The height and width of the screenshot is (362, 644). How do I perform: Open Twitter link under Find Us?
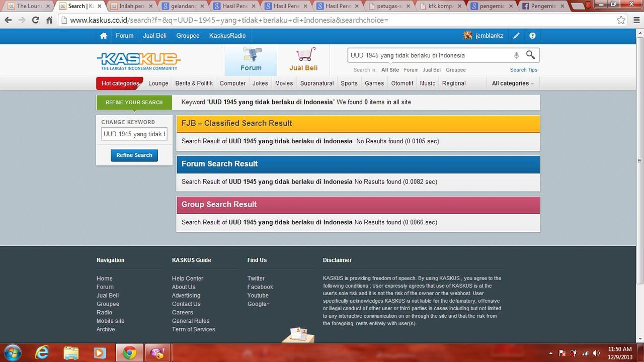click(x=256, y=279)
